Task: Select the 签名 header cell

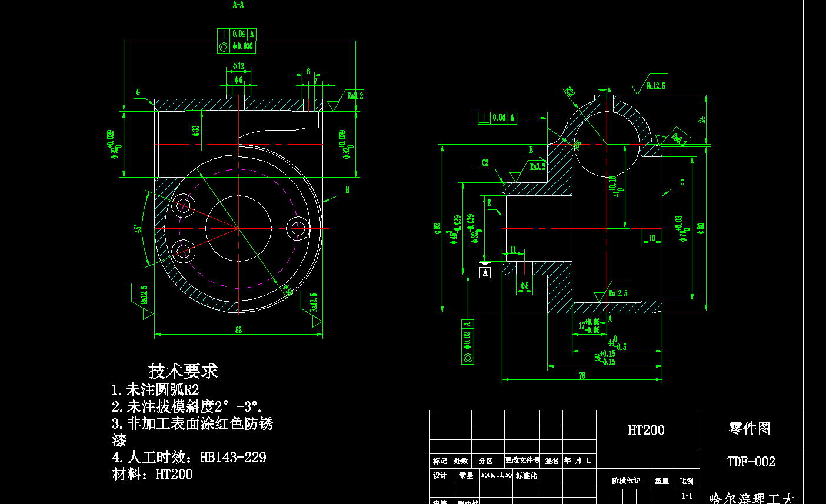Action: point(552,461)
